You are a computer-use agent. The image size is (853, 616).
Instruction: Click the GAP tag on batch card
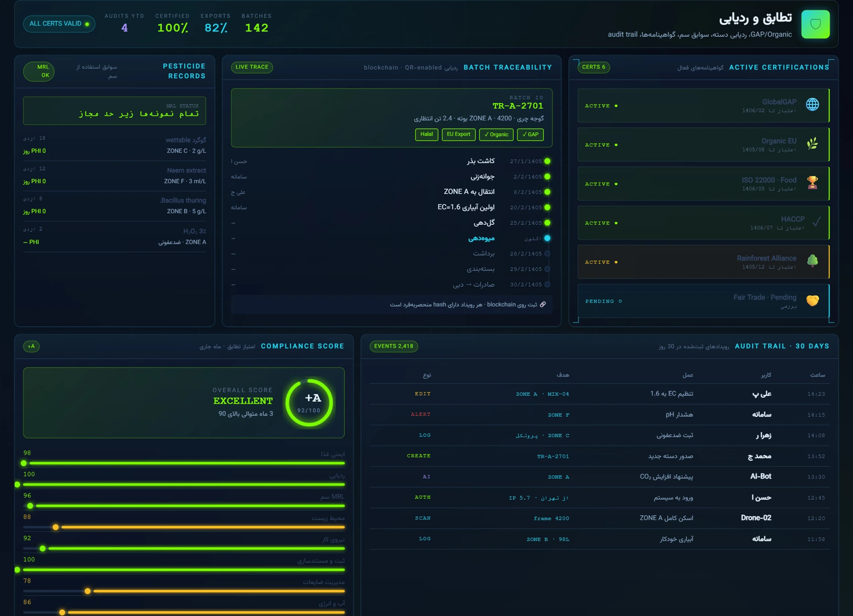[x=530, y=134]
